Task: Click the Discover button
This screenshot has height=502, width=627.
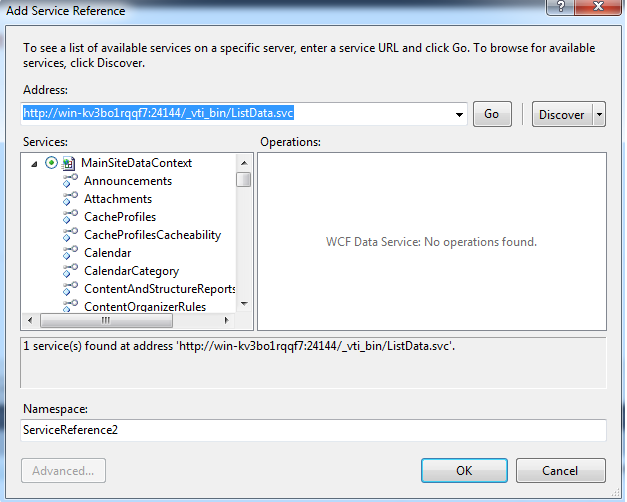Action: tap(561, 114)
